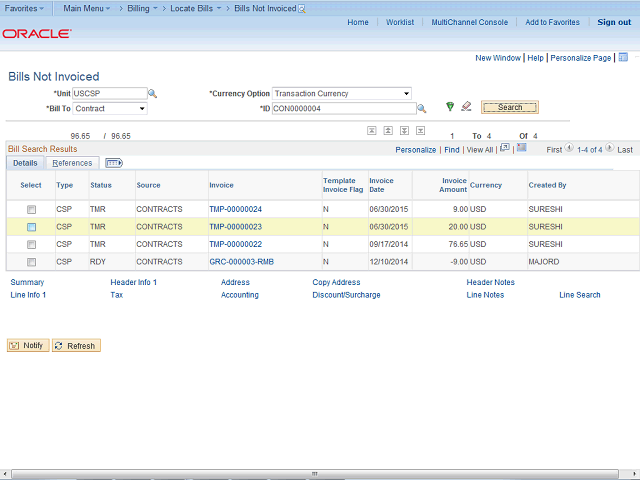
Task: Click the download-to-spreadsheet grid icon
Action: 522,148
